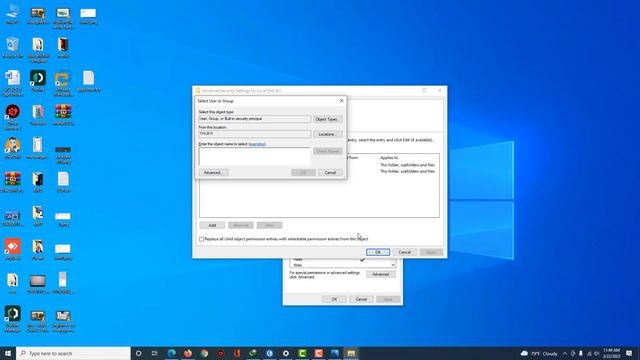Open the active folder app on taskbar

click(x=351, y=353)
